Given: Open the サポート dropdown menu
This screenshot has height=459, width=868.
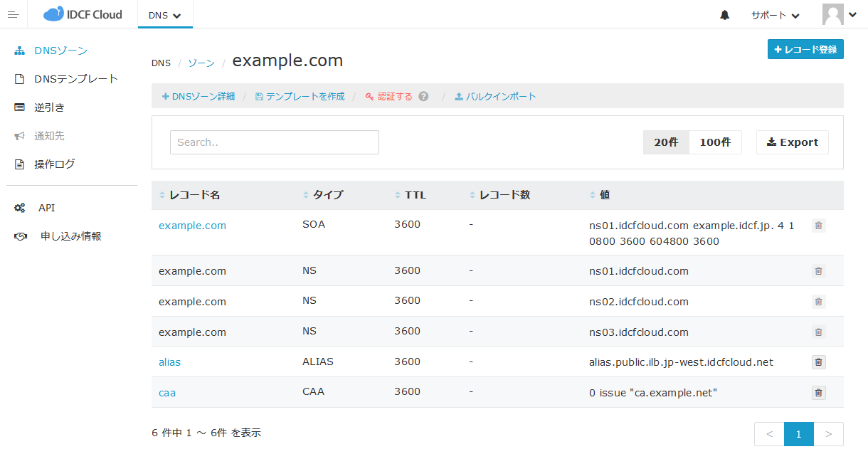Looking at the screenshot, I should coord(775,15).
